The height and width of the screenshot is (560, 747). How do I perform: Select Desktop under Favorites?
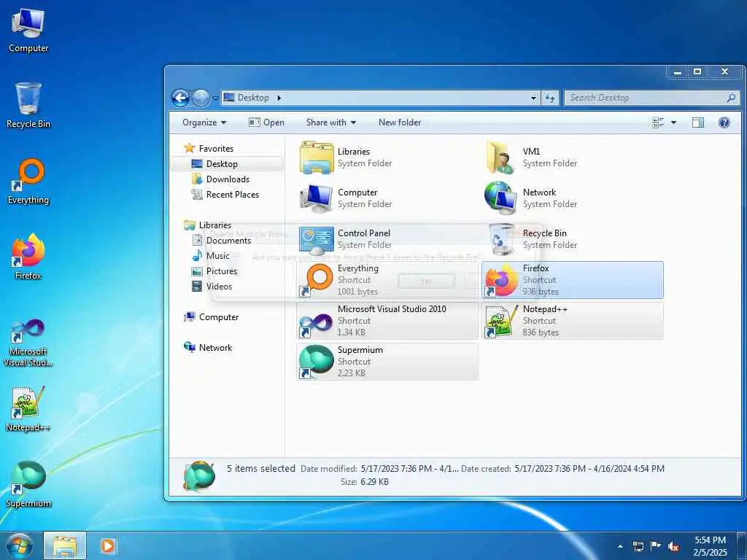pyautogui.click(x=222, y=164)
